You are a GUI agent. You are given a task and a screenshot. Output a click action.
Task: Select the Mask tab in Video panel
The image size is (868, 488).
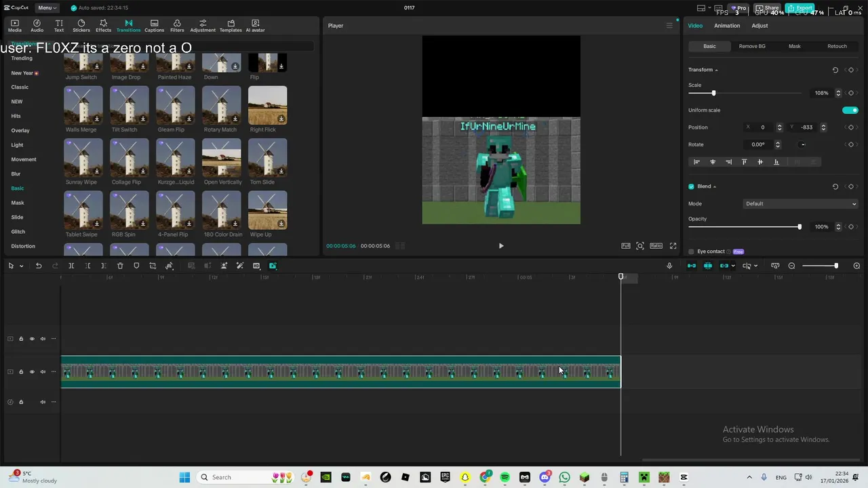click(795, 46)
